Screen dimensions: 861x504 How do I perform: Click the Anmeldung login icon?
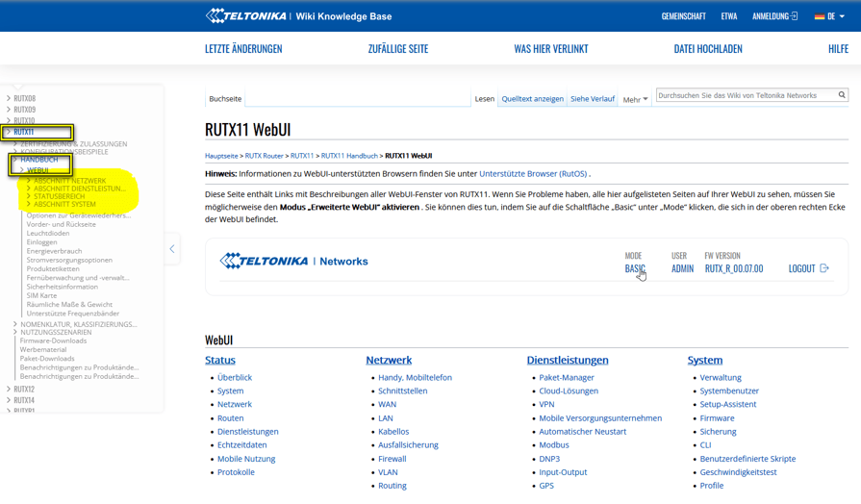click(x=795, y=16)
